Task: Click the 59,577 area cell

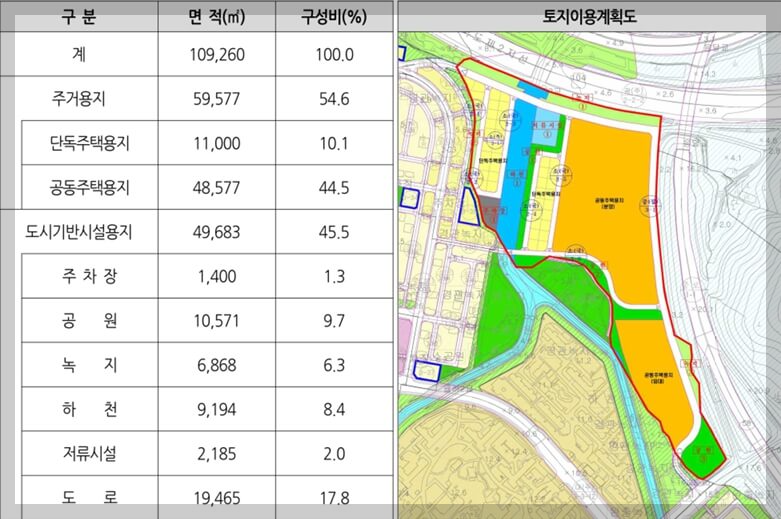Action: click(217, 99)
